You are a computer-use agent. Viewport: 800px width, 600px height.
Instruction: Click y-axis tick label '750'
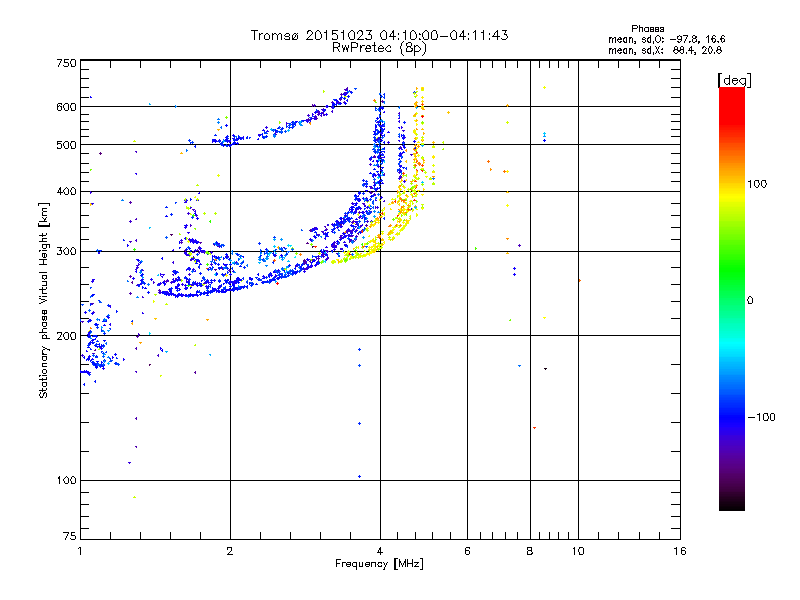coord(66,63)
